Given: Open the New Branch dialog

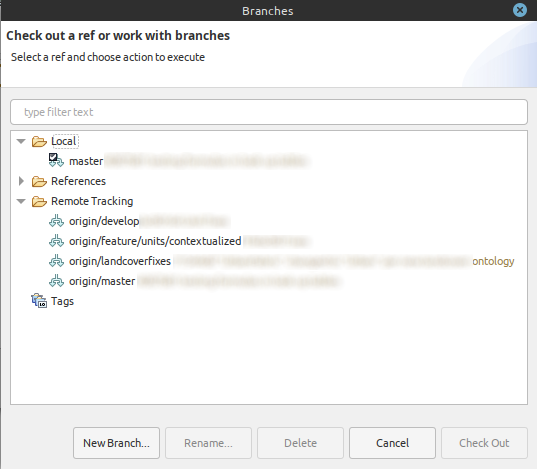Looking at the screenshot, I should point(116,443).
